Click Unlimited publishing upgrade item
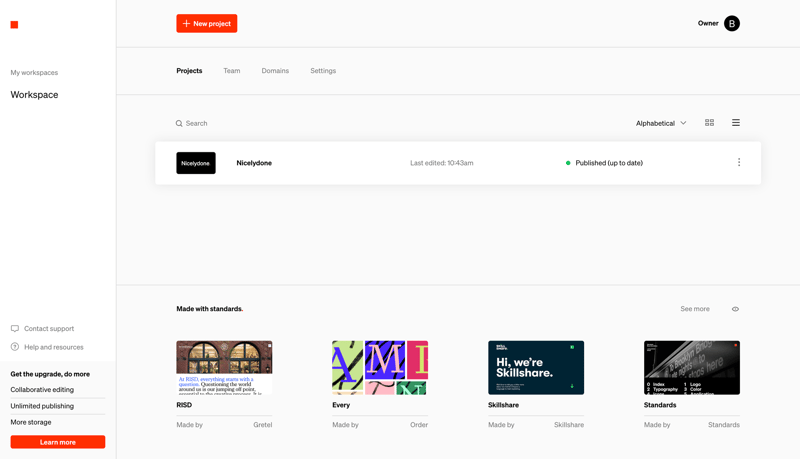 tap(42, 406)
